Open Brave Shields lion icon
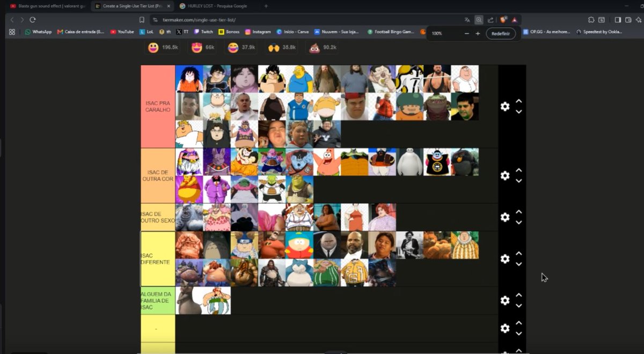This screenshot has width=644, height=354. coord(503,19)
